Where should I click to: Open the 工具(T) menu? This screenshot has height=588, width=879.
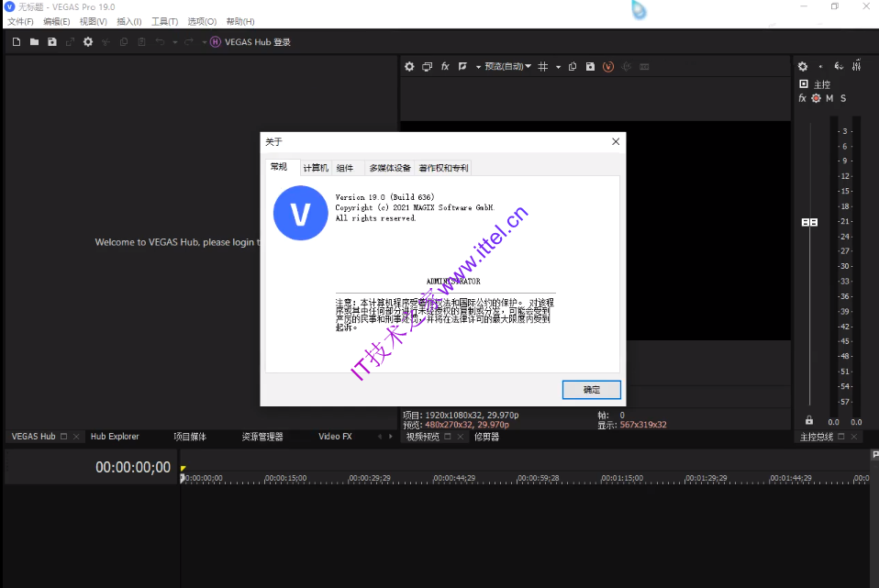[165, 22]
